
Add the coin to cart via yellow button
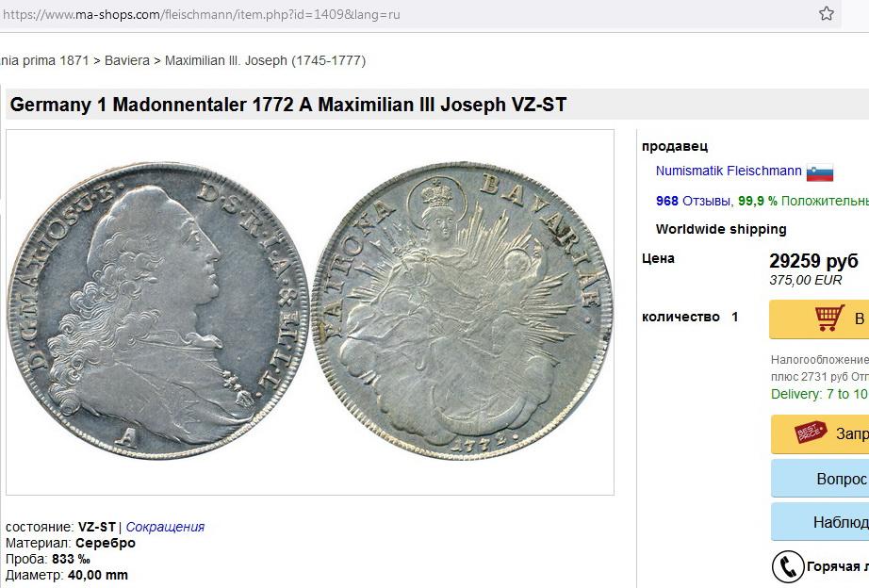pyautogui.click(x=819, y=318)
